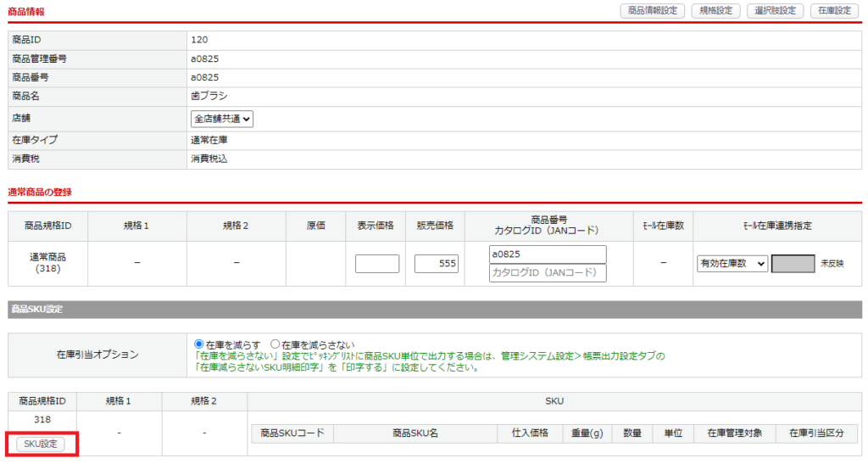The width and height of the screenshot is (868, 464).
Task: Open the 規格設定 settings button
Action: point(716,11)
